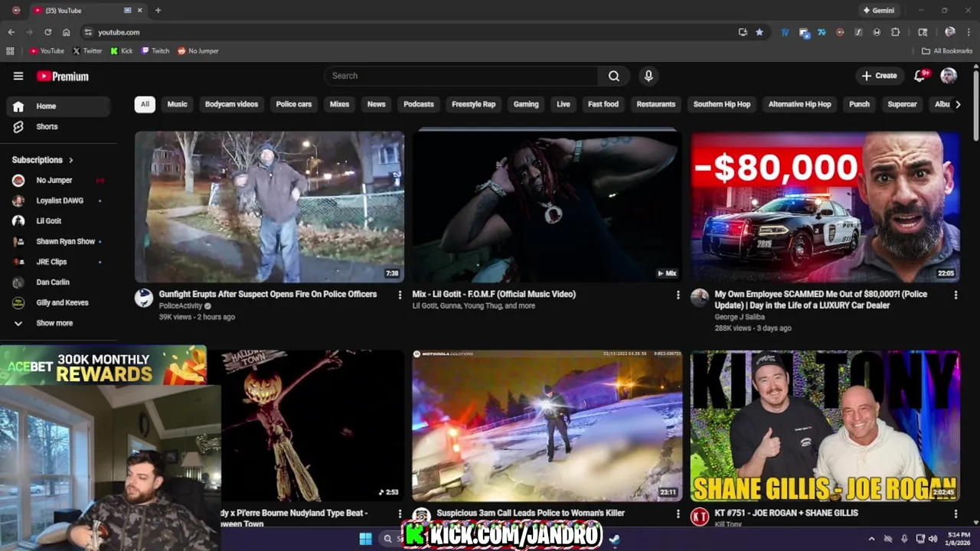980x551 pixels.
Task: Open Shorts in sidebar
Action: pyautogui.click(x=58, y=126)
